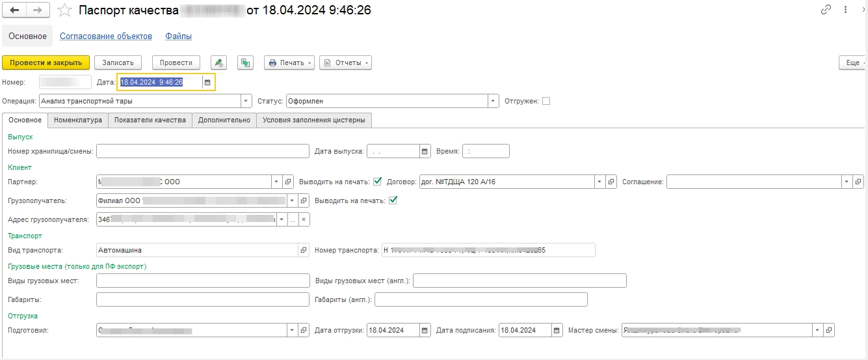Click the Номер хранилища/смены input field

[x=202, y=151]
